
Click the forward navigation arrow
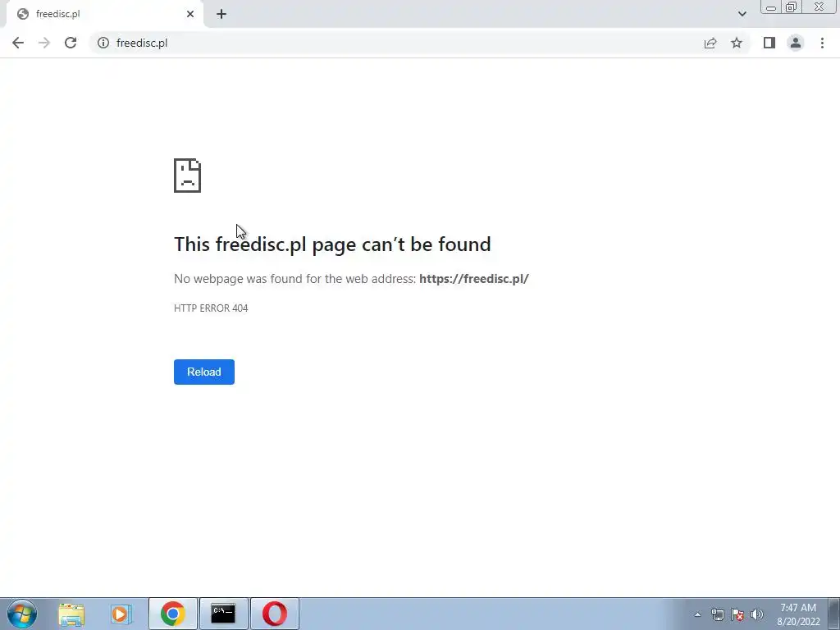pyautogui.click(x=44, y=43)
